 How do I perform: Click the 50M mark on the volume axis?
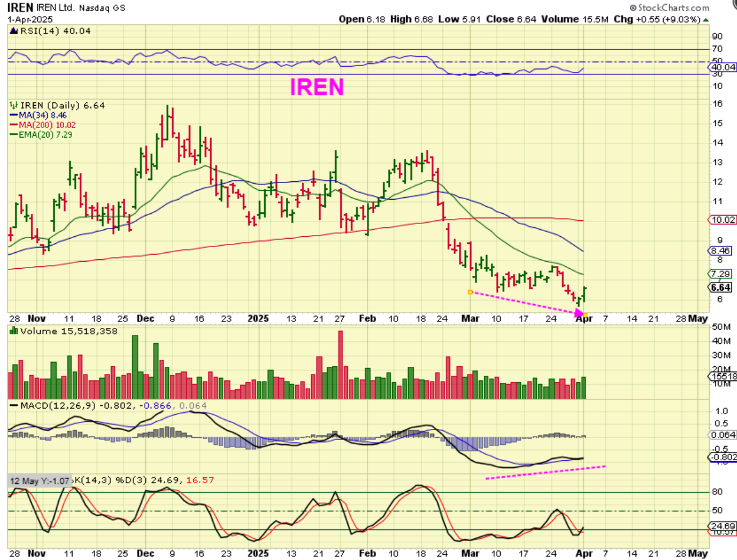pyautogui.click(x=721, y=327)
